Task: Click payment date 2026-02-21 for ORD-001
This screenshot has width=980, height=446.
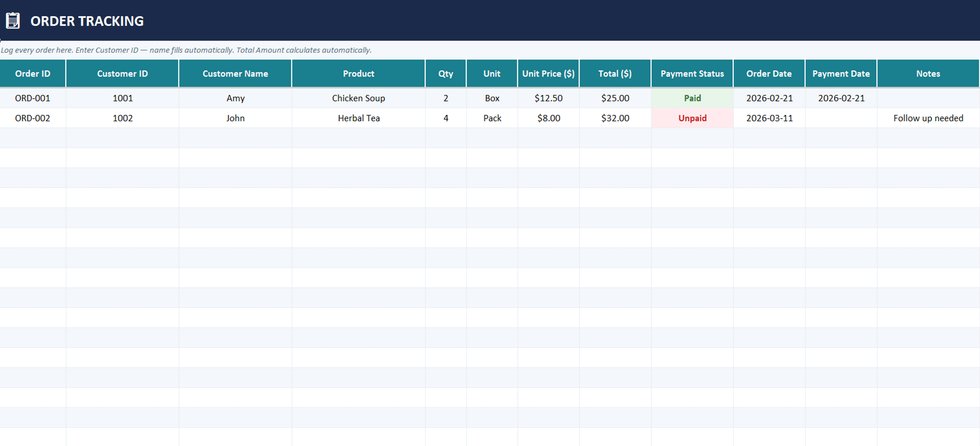Action: (x=841, y=98)
